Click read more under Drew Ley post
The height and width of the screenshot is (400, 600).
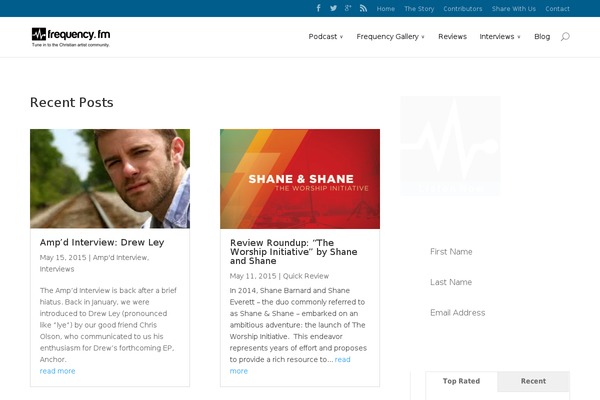point(57,371)
